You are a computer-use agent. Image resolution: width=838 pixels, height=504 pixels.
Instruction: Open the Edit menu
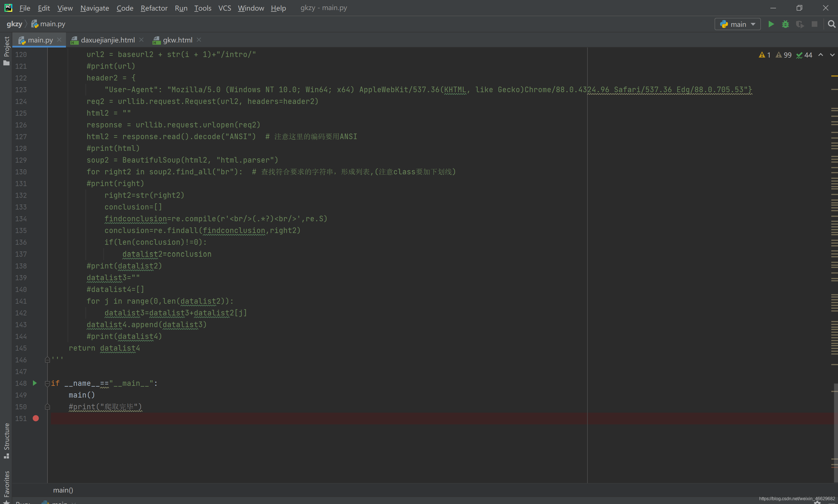[44, 8]
